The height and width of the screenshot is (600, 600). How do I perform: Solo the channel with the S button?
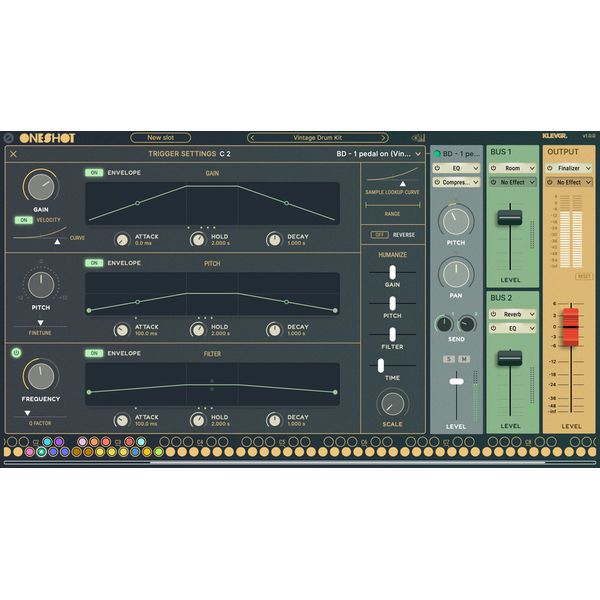click(449, 358)
